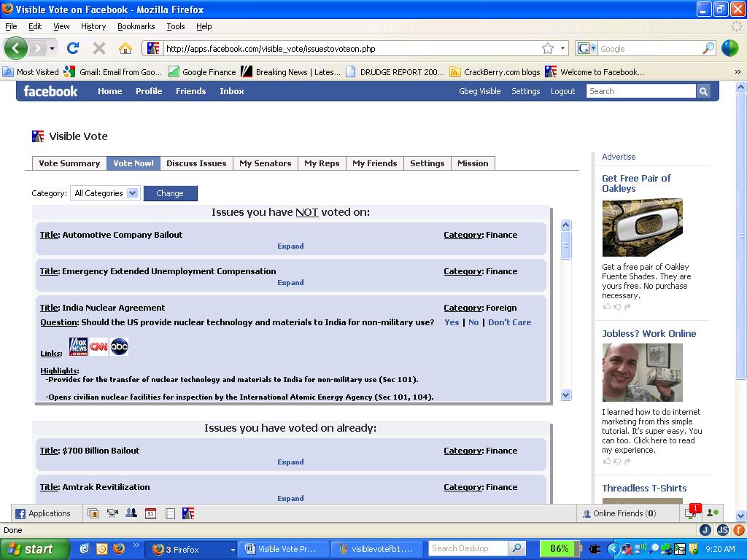Click the Oakley sunglasses ad thumbnail
Screen dimensions: 747x560
pos(642,227)
